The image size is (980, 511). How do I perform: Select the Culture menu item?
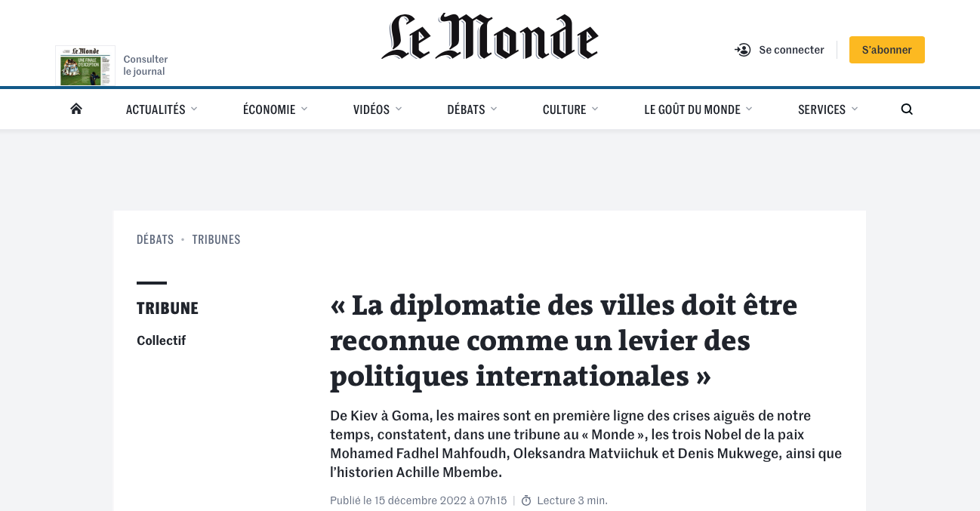tap(564, 109)
